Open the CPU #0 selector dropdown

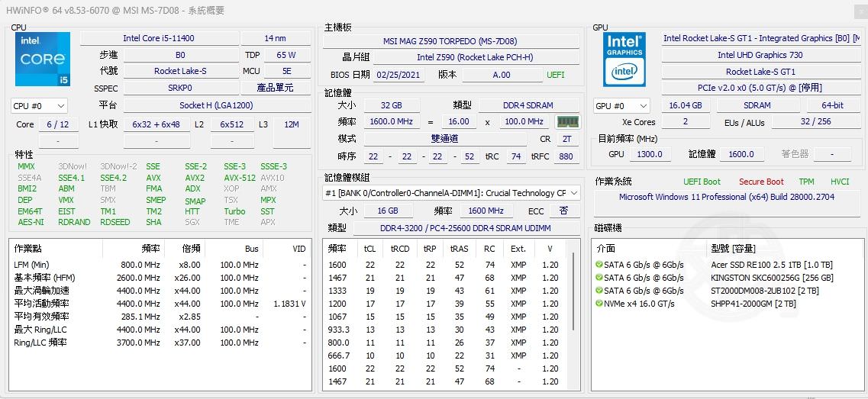click(x=39, y=106)
